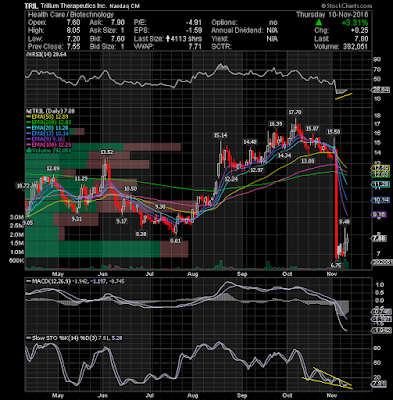Click the green up-arrow change indicator
This screenshot has height=400, width=393.
pos(319,22)
